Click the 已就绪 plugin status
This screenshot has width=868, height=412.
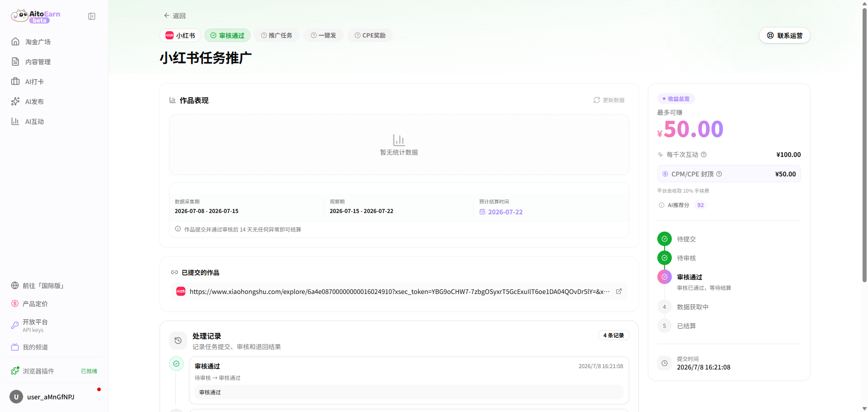pyautogui.click(x=89, y=371)
